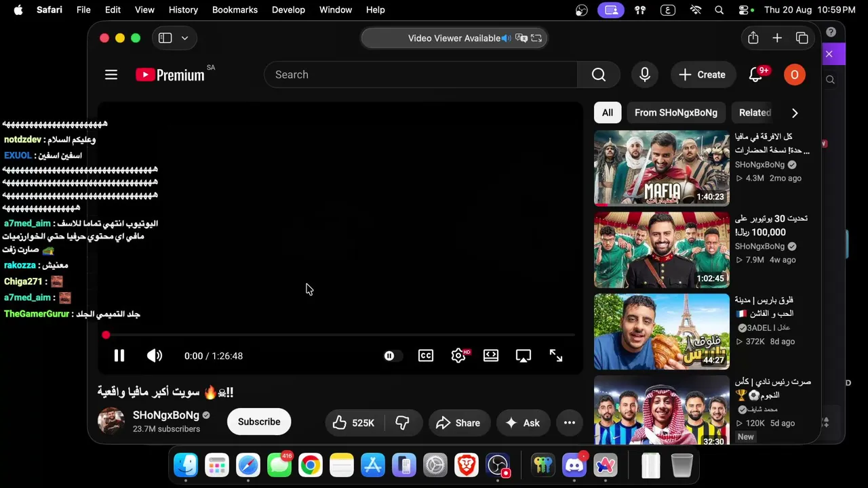This screenshot has width=868, height=488.
Task: Enter full screen video mode
Action: [556, 356]
